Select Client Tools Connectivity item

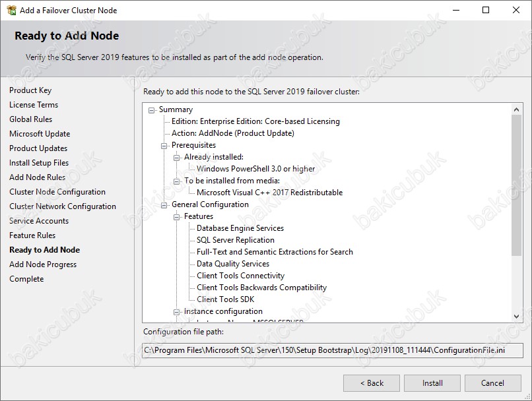tap(240, 276)
